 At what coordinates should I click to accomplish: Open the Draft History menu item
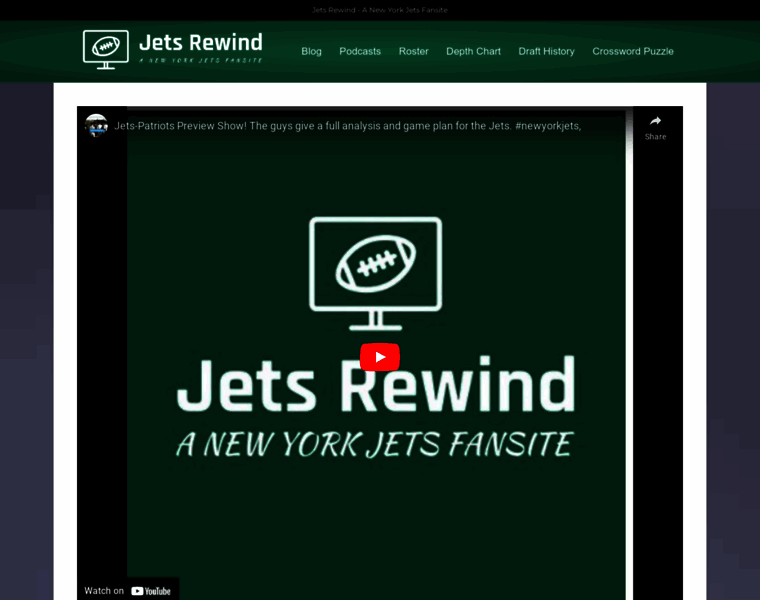546,51
